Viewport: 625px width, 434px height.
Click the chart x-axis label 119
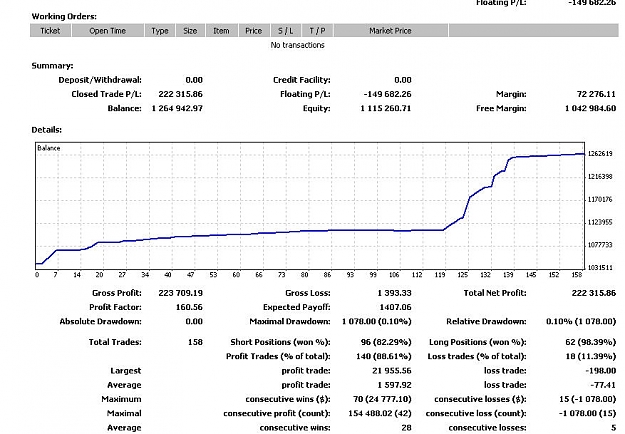tap(440, 275)
